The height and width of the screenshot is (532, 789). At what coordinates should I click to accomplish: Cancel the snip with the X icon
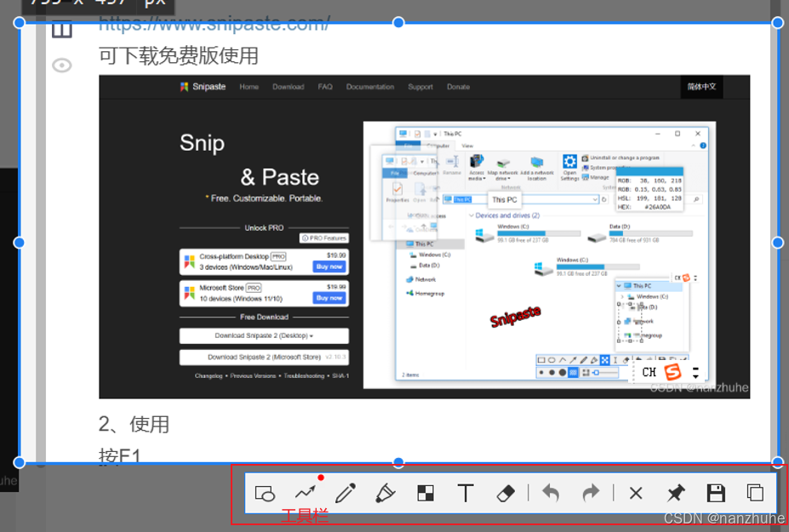[x=636, y=493]
